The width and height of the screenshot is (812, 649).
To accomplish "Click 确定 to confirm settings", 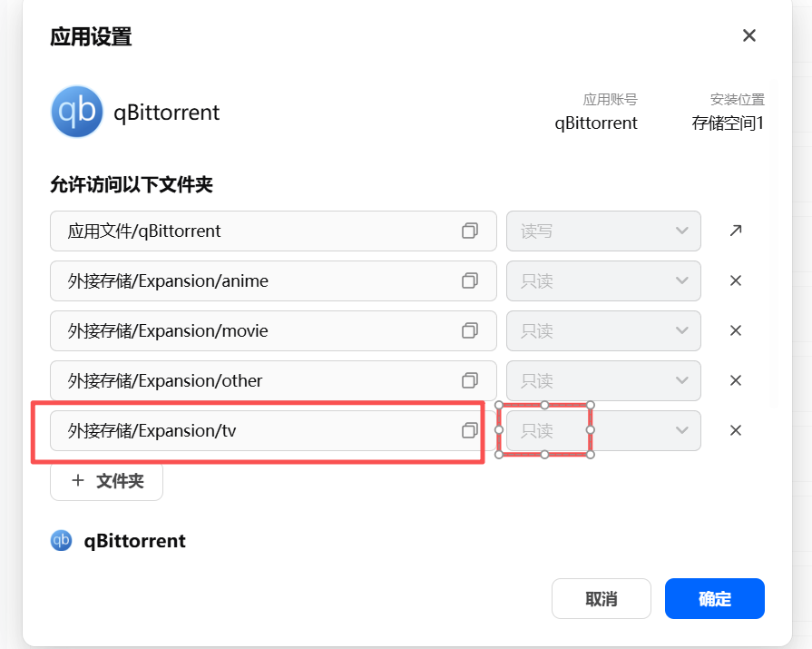I will 715,599.
